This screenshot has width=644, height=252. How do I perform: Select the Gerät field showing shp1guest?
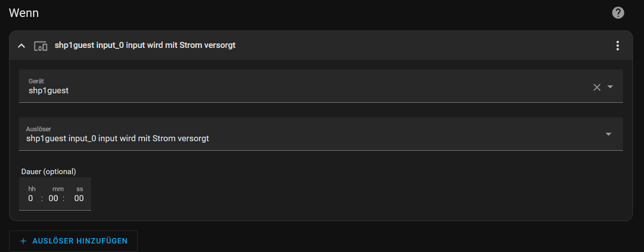click(x=321, y=86)
